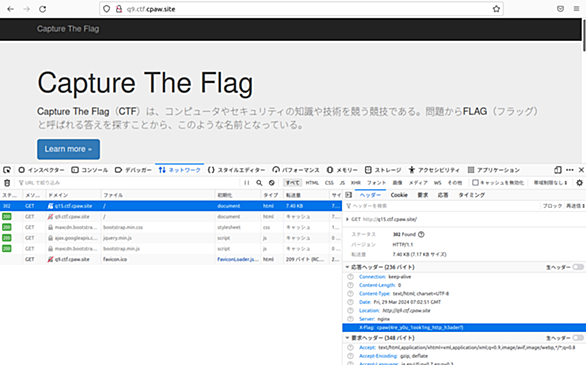This screenshot has width=586, height=365.
Task: Filter requests by フォント
Action: click(376, 183)
